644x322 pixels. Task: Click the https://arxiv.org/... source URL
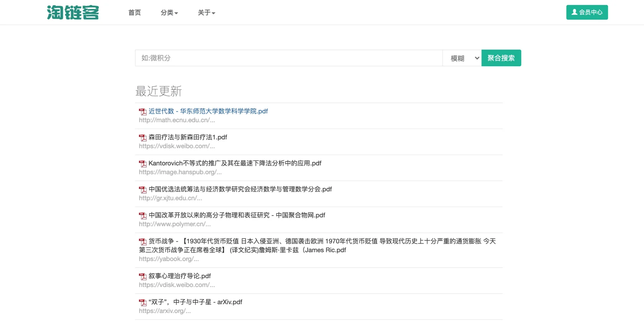pos(165,311)
